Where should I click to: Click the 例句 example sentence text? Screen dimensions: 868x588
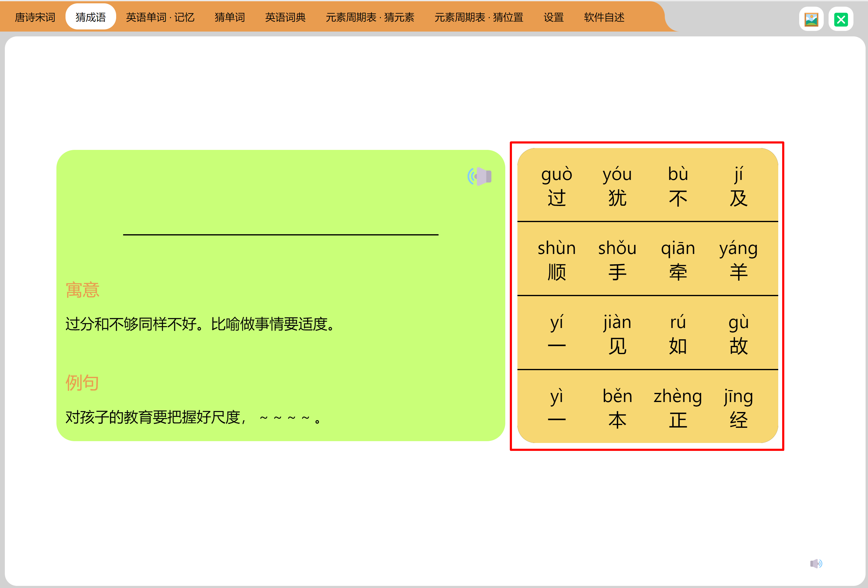[193, 417]
